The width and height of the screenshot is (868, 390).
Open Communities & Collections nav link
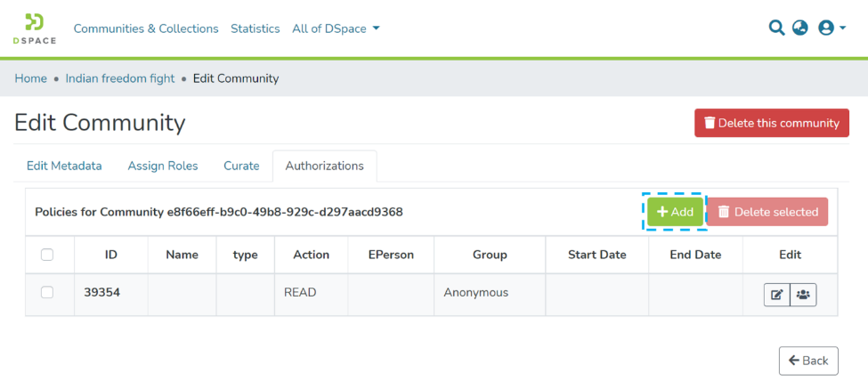(x=146, y=28)
